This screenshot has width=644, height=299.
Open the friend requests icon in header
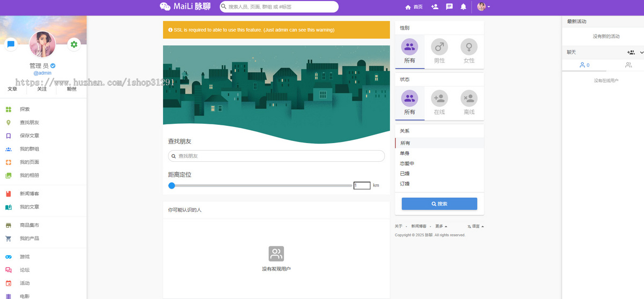coord(435,6)
